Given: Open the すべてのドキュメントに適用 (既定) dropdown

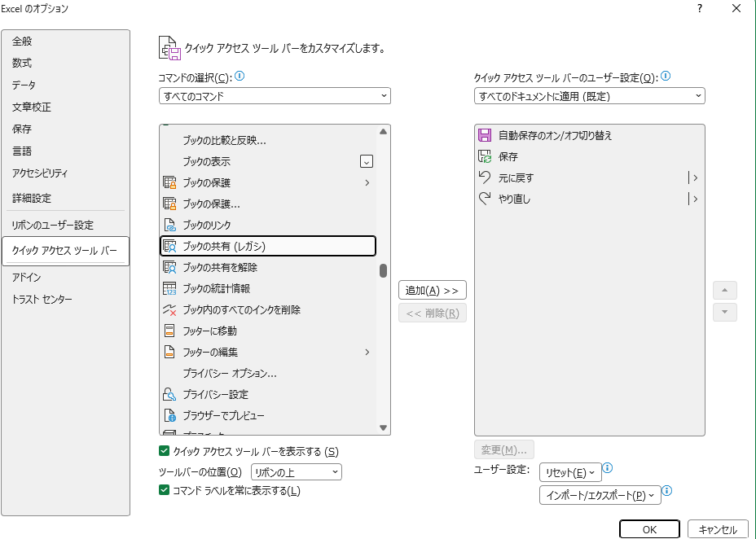Looking at the screenshot, I should 590,96.
